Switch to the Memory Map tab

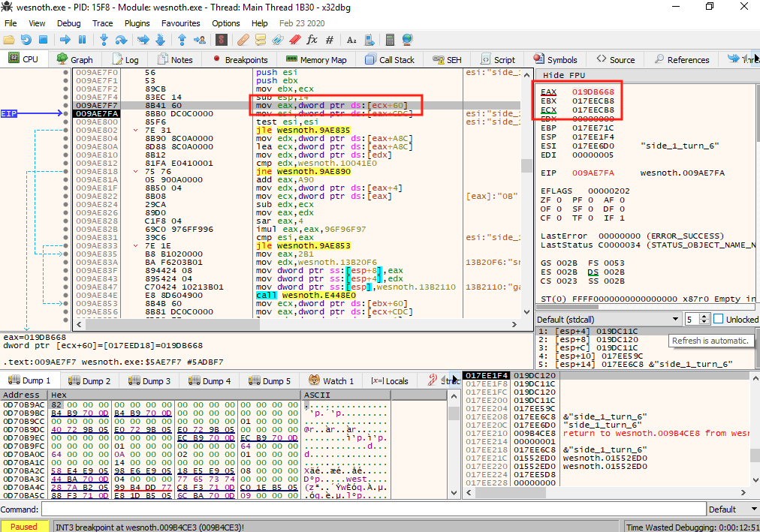tap(316, 59)
